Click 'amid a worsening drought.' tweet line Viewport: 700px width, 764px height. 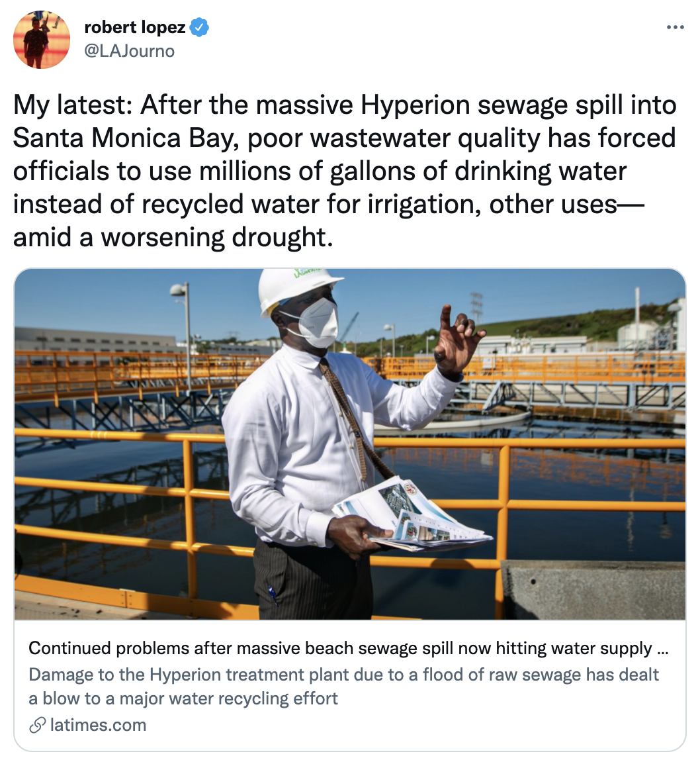click(x=173, y=238)
